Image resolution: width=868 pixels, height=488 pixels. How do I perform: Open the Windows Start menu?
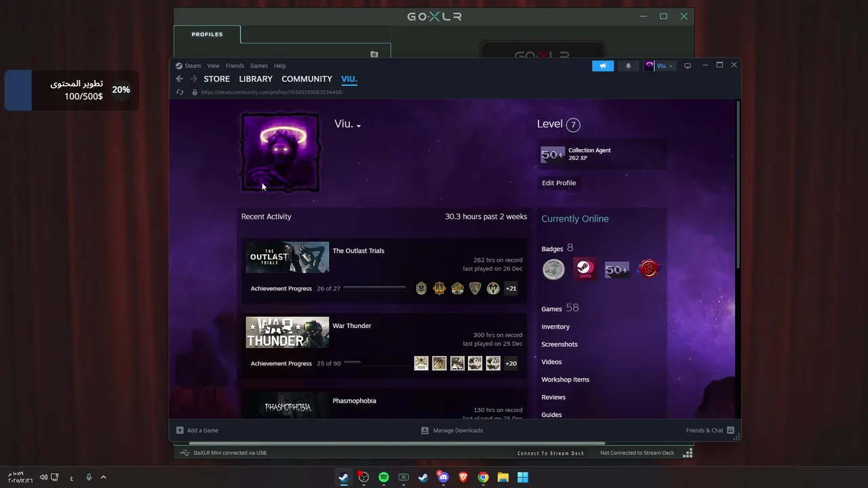click(x=523, y=477)
